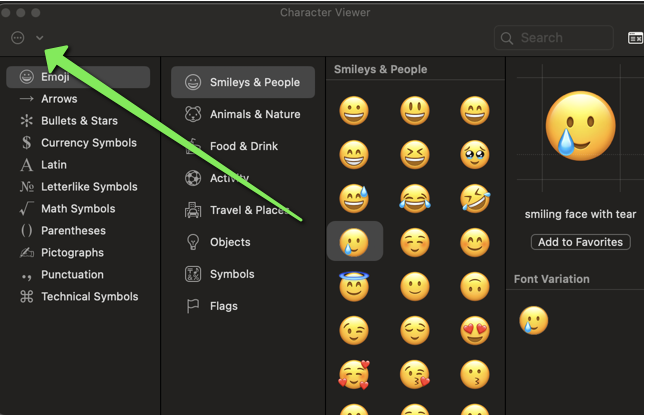The image size is (645, 415).
Task: Pick the upside-down face emoji
Action: [475, 286]
